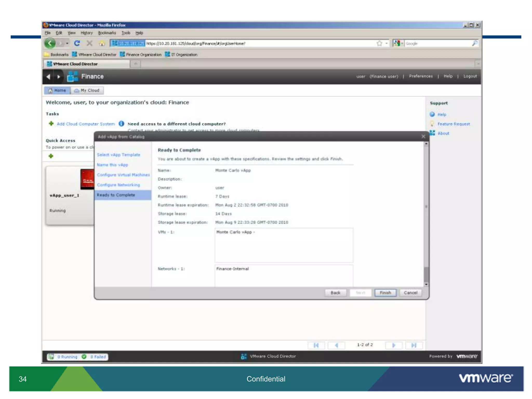Select the Configure Virtual Machines step
532x399 pixels.
pos(123,175)
